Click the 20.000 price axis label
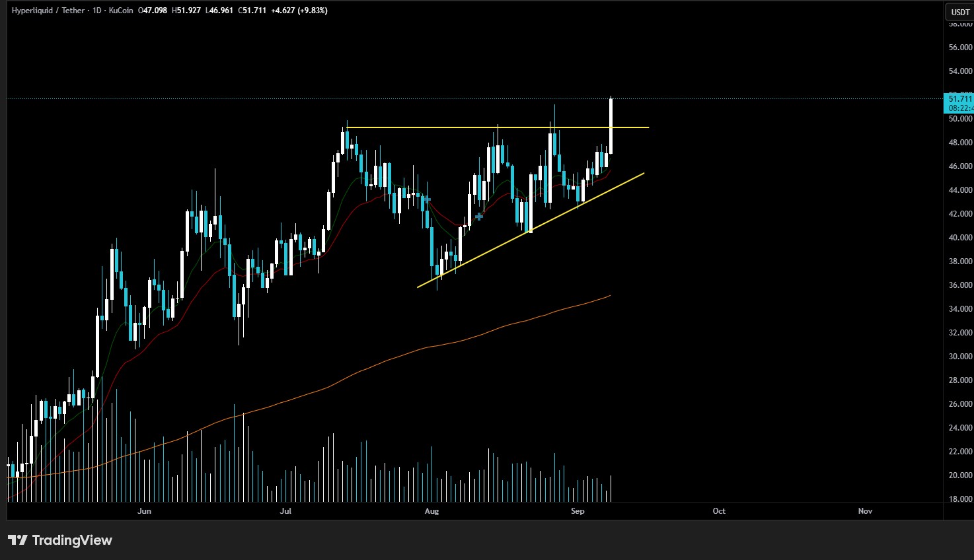 pyautogui.click(x=960, y=475)
